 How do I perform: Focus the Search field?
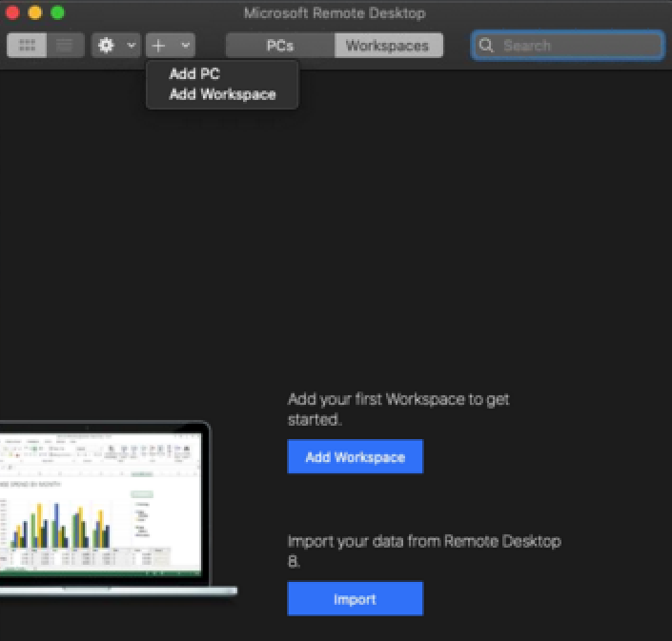click(x=568, y=45)
